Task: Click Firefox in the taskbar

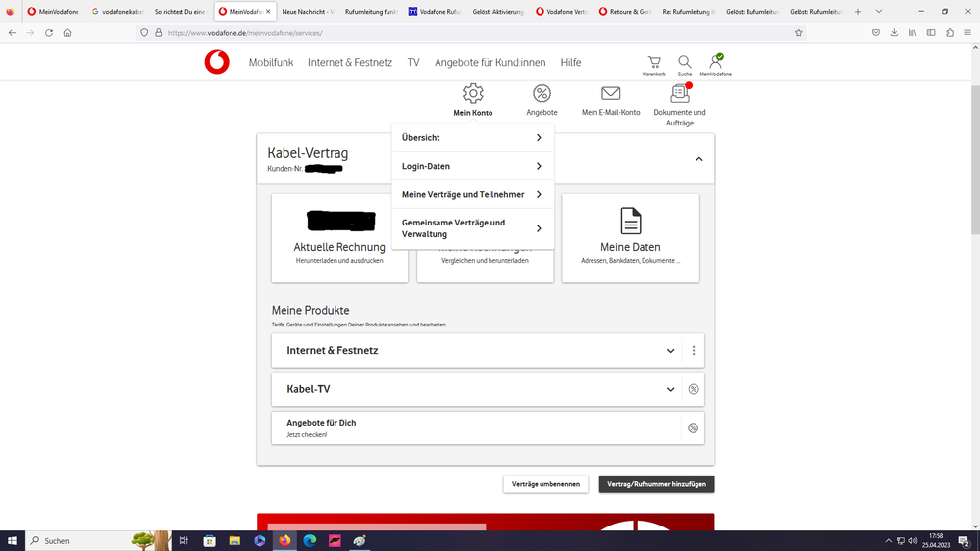Action: (284, 540)
